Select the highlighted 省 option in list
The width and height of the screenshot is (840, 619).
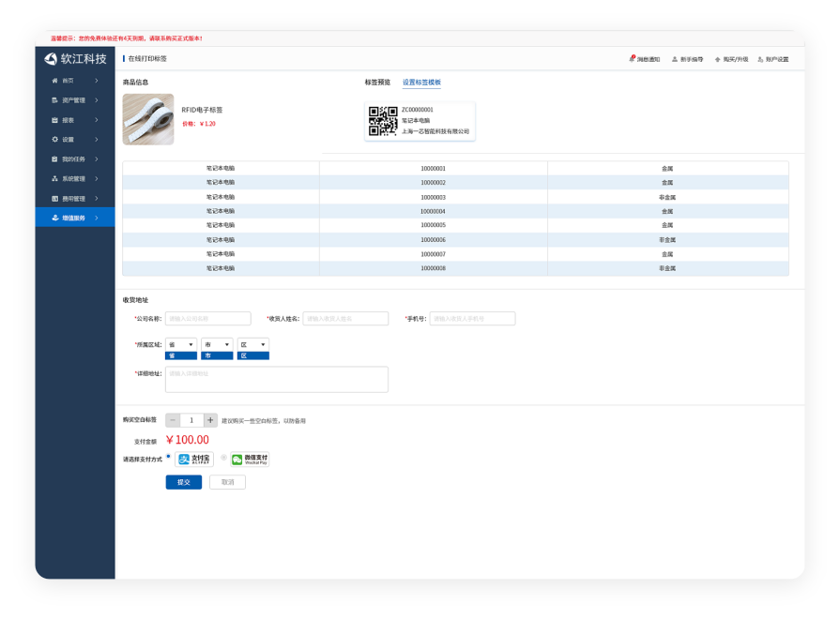[x=181, y=355]
